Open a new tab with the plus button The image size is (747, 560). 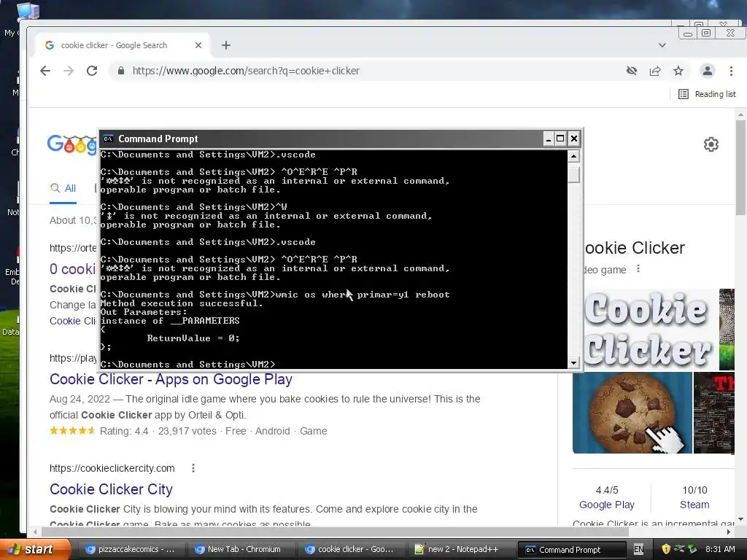(x=226, y=45)
